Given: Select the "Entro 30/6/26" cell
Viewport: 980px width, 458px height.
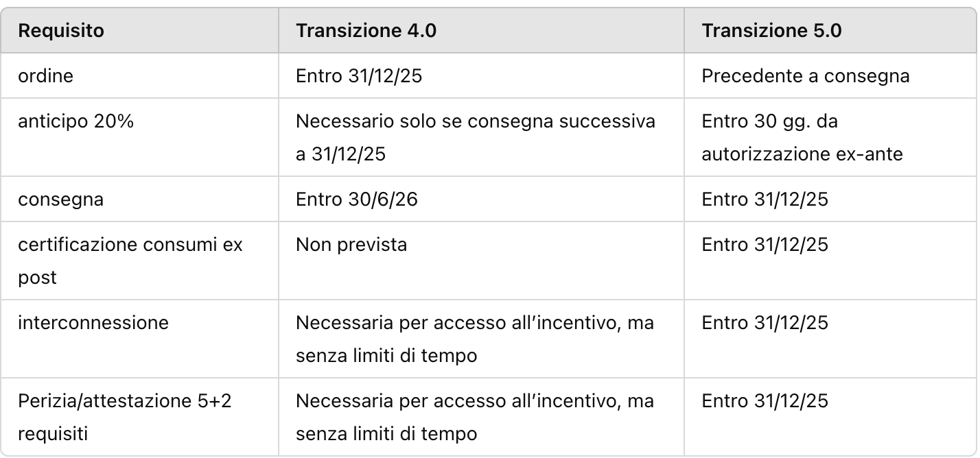Looking at the screenshot, I should click(356, 200).
